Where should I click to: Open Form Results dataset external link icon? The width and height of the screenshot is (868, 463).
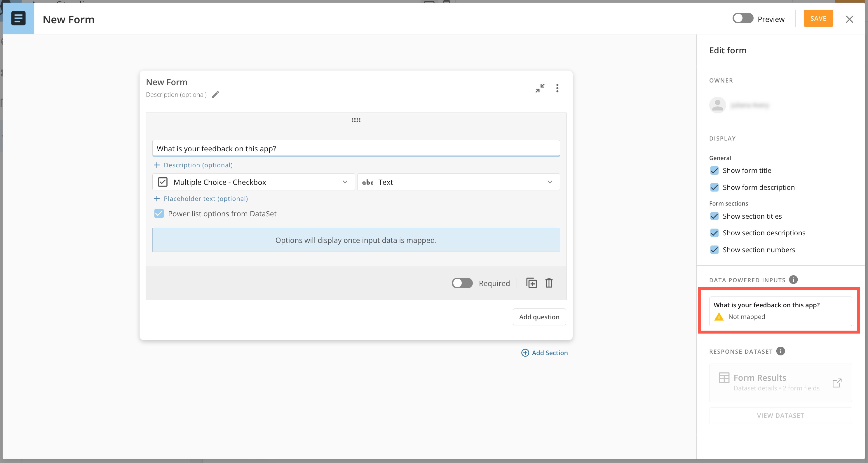coord(837,383)
